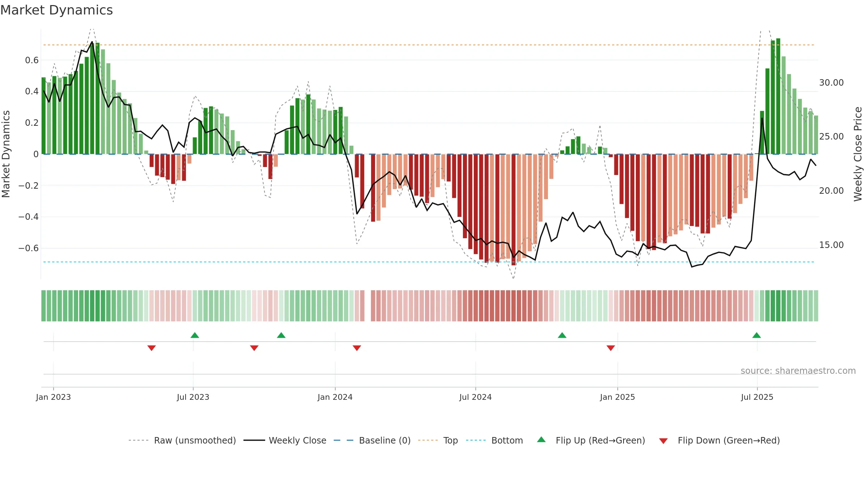Click the deepest red bar near Aug 2024
The width and height of the screenshot is (868, 488).
coord(514,210)
